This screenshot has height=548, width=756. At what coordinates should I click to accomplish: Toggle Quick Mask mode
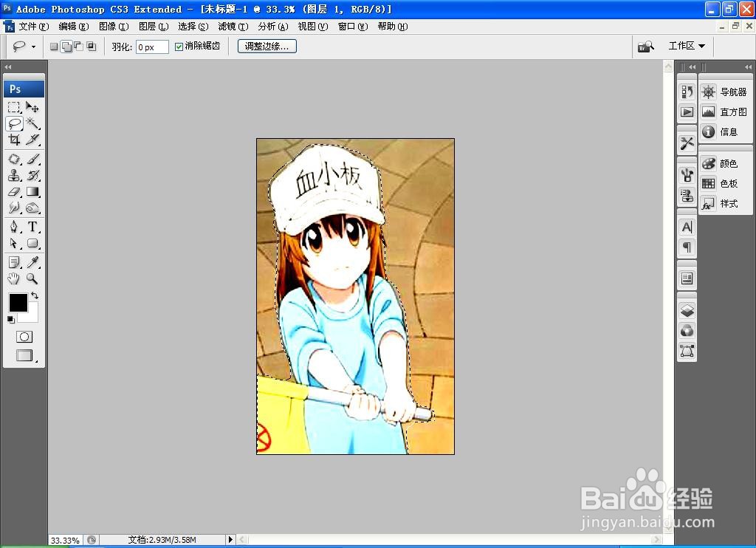tap(24, 337)
